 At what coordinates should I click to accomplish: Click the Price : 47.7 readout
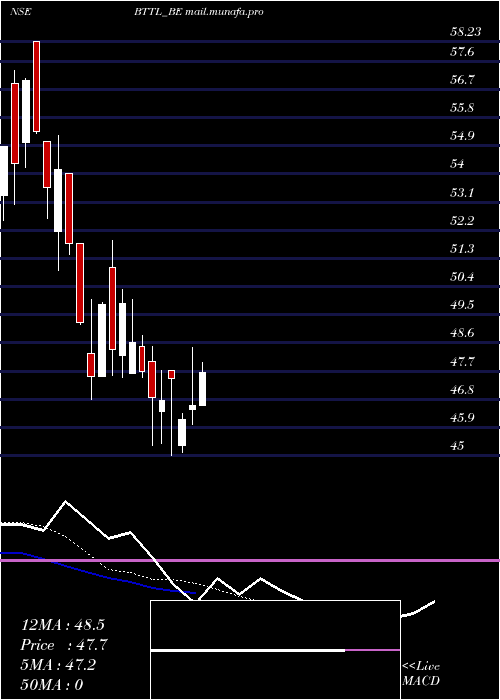[64, 645]
